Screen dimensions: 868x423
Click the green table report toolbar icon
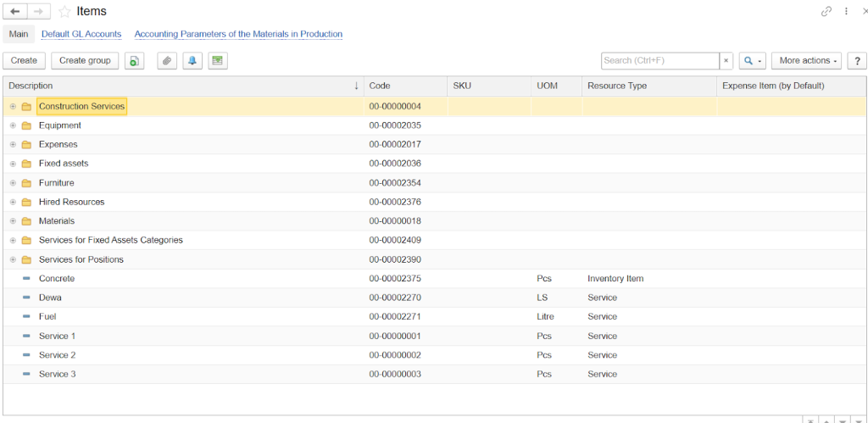pyautogui.click(x=218, y=61)
